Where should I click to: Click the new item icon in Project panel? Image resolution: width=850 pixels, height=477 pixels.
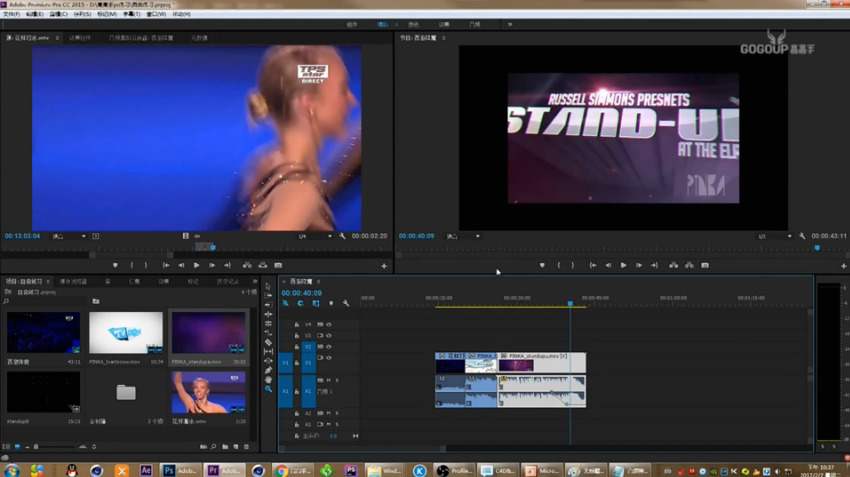click(x=236, y=447)
